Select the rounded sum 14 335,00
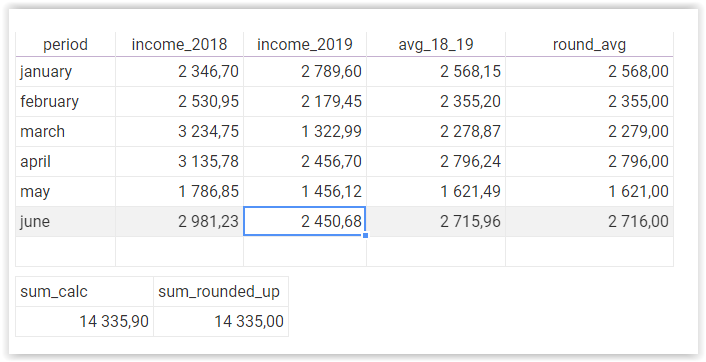Image resolution: width=706 pixels, height=362 pixels. [221, 321]
